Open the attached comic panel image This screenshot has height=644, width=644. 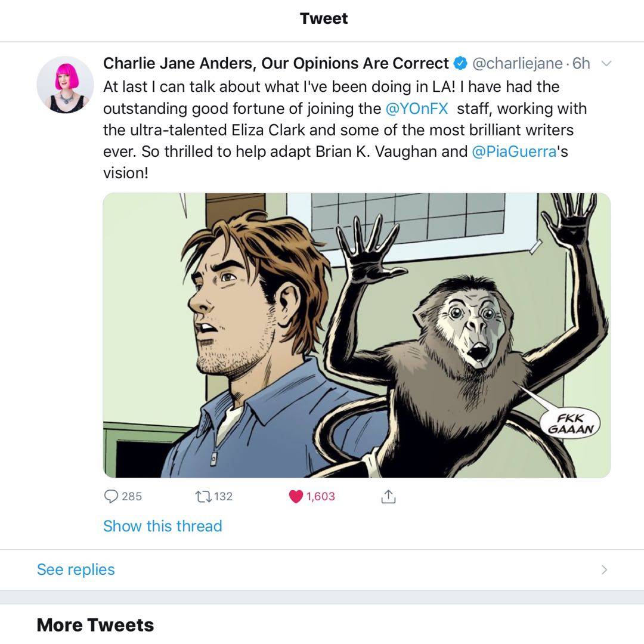point(357,334)
